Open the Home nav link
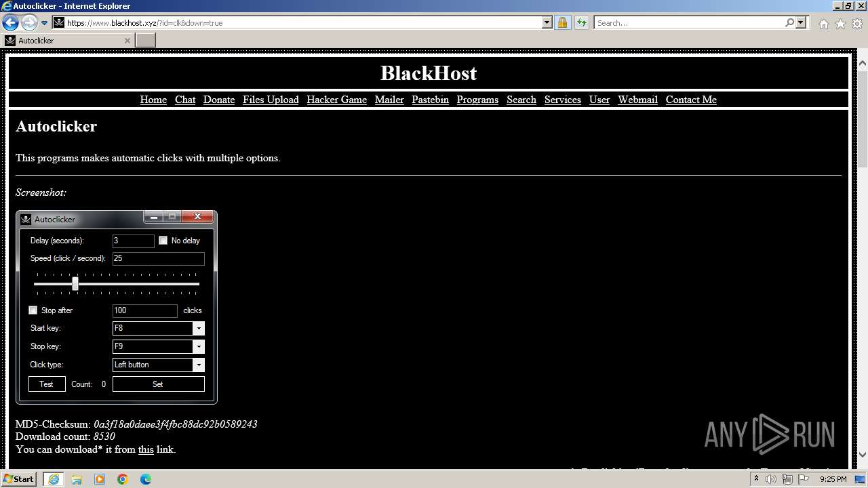Screen dimensions: 868x488 click(x=153, y=100)
